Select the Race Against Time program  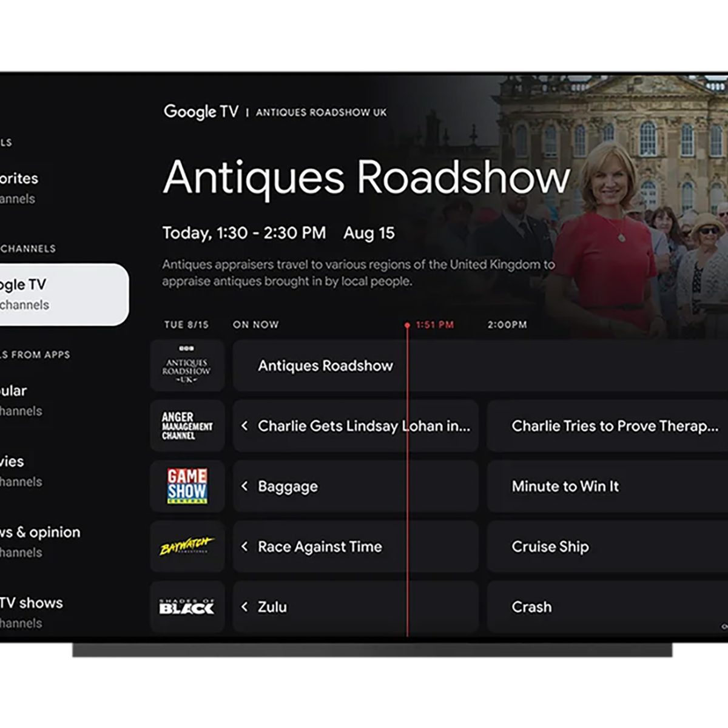click(x=356, y=547)
